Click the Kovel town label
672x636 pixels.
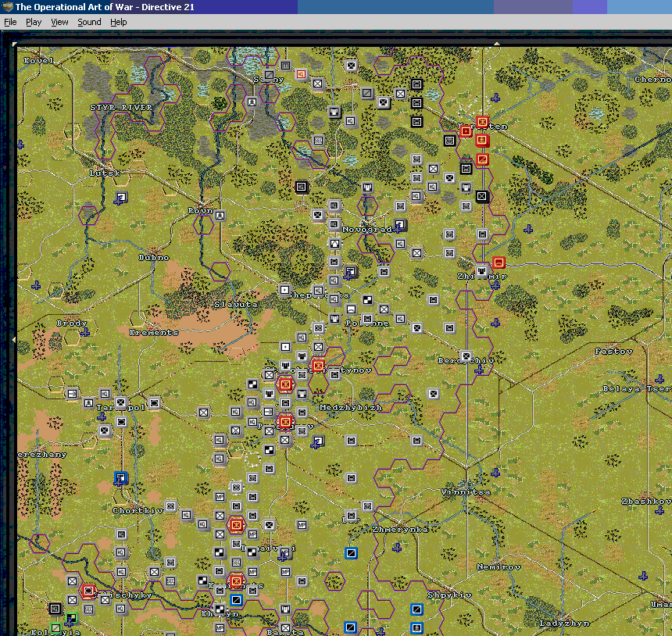coord(38,60)
